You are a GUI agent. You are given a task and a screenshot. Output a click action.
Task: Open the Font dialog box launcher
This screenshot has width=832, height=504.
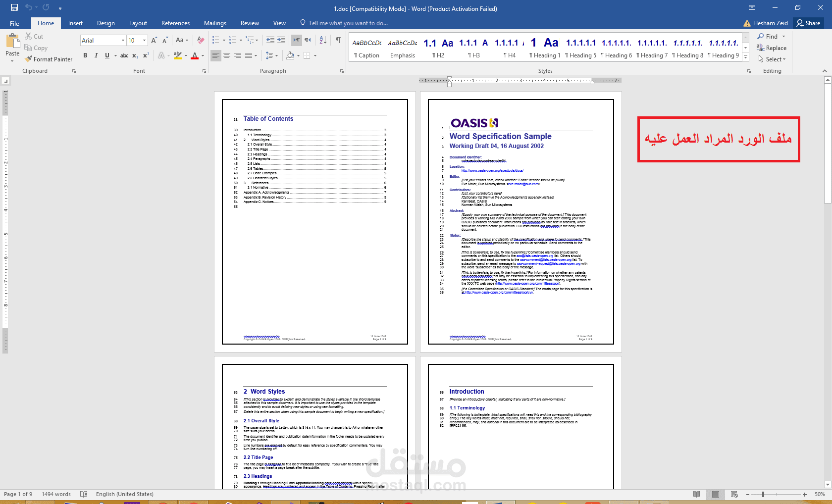pos(204,71)
